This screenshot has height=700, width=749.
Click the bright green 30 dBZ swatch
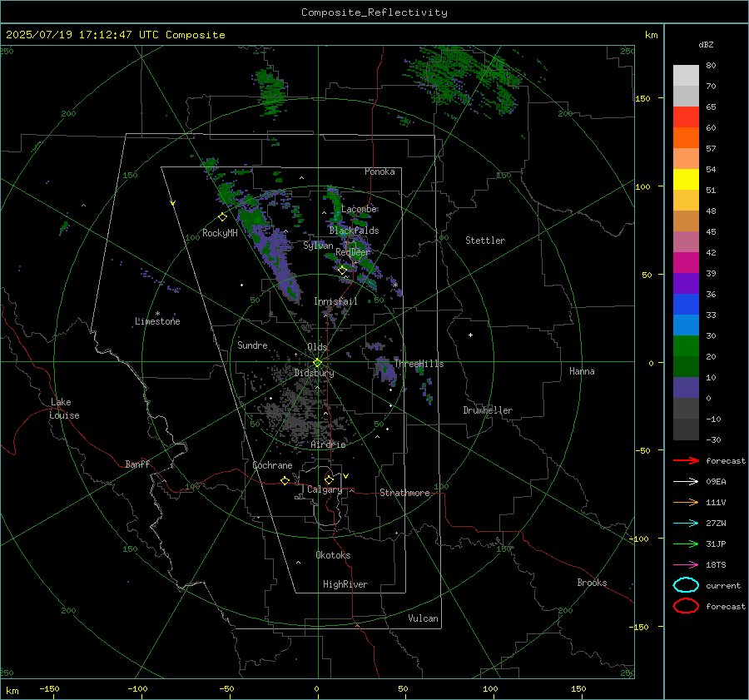[x=686, y=345]
